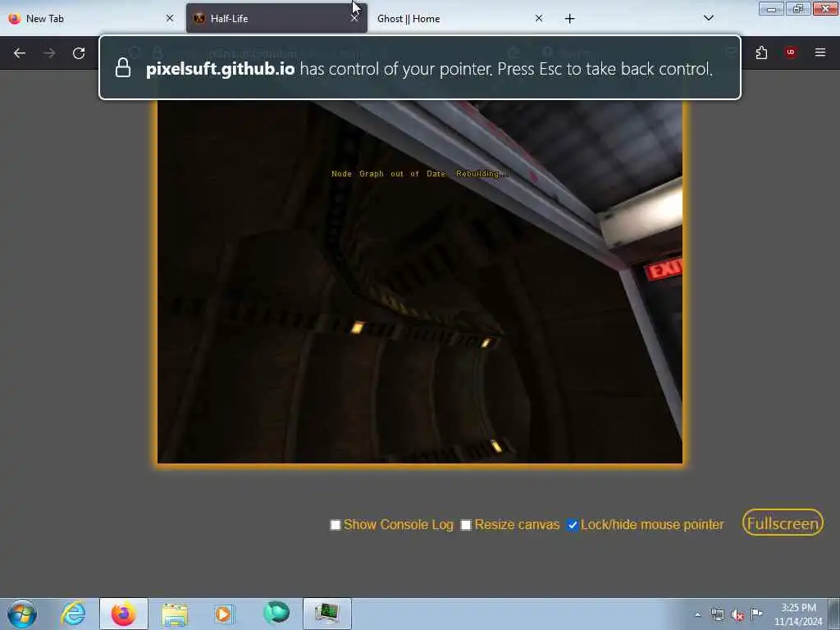This screenshot has width=840, height=630.
Task: Click the green round taskbar app icon
Action: coord(276,613)
